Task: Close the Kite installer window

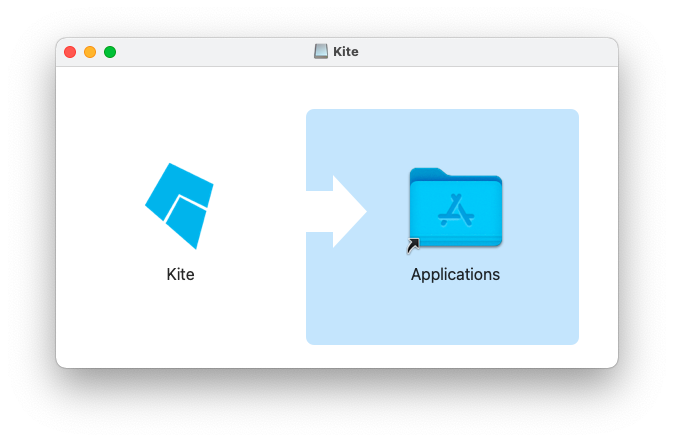Action: point(70,52)
